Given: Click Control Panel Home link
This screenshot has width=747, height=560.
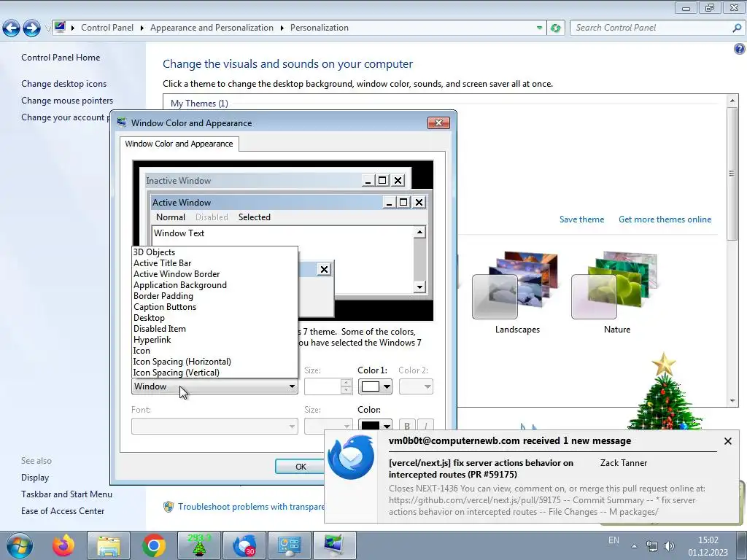Looking at the screenshot, I should (61, 58).
